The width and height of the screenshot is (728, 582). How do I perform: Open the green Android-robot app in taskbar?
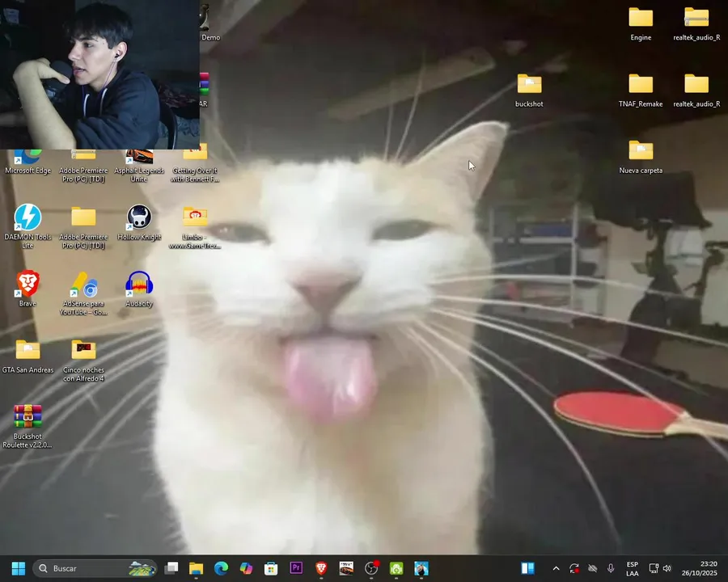396,568
